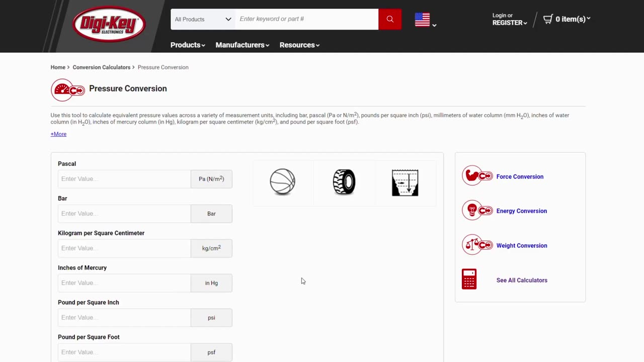
Task: Click the Energy Conversion lightbulb icon
Action: coord(477,210)
